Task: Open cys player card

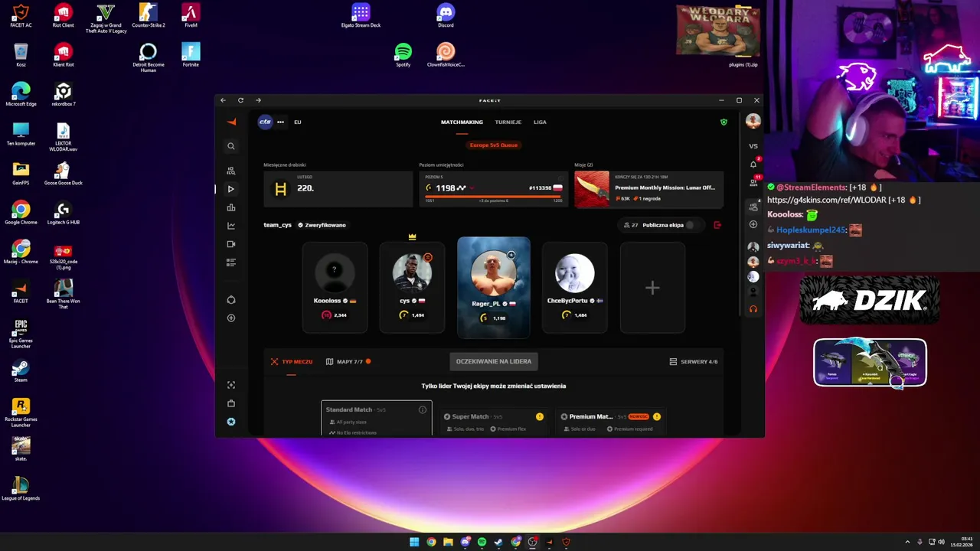Action: click(x=412, y=288)
